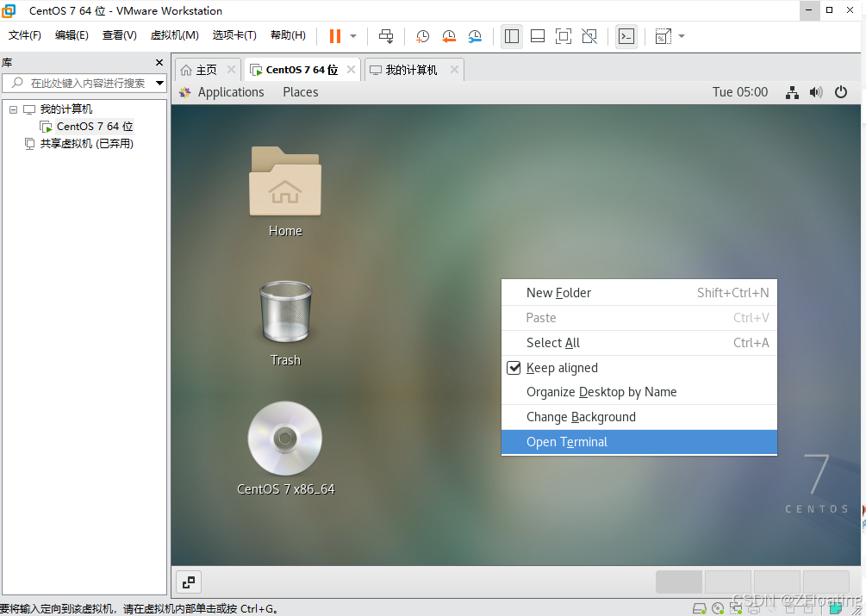The width and height of the screenshot is (866, 616).
Task: Open stretch display options dropdown arrow
Action: (682, 36)
